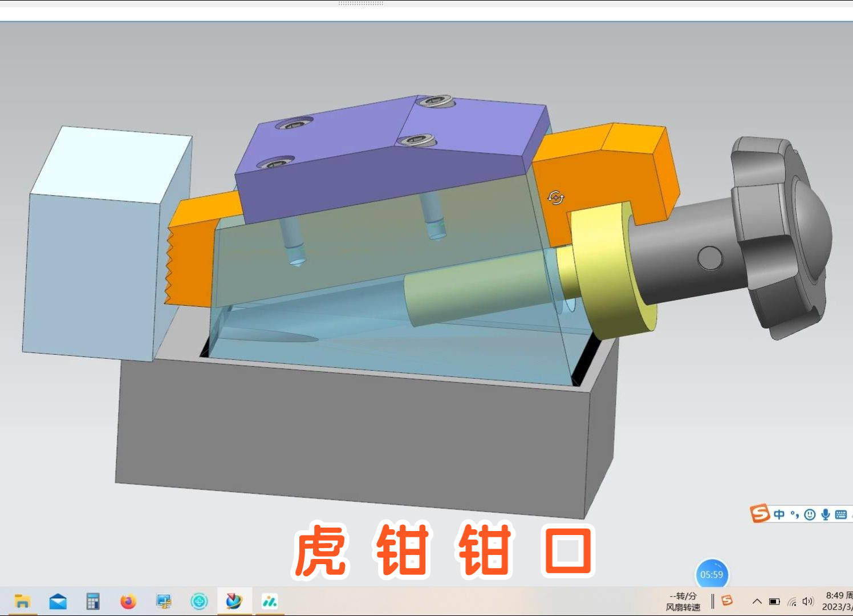Start voice input with the microphone icon
Screen dimensions: 853x616
point(825,514)
